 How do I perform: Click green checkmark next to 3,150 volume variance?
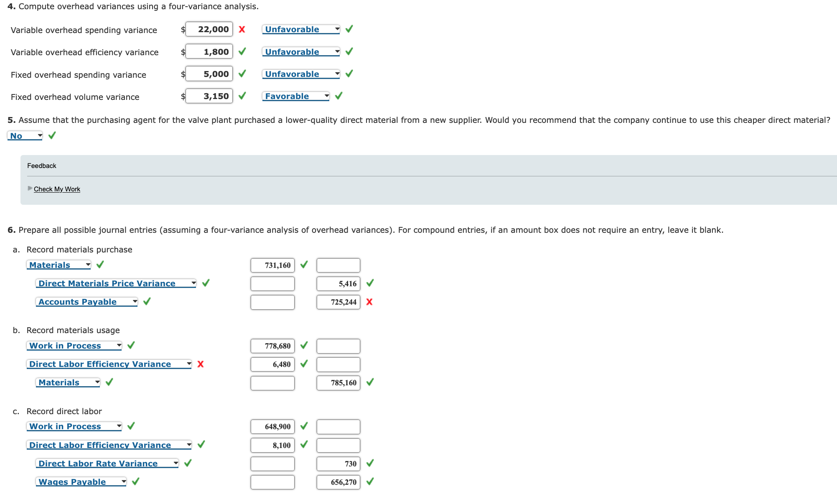coord(242,96)
